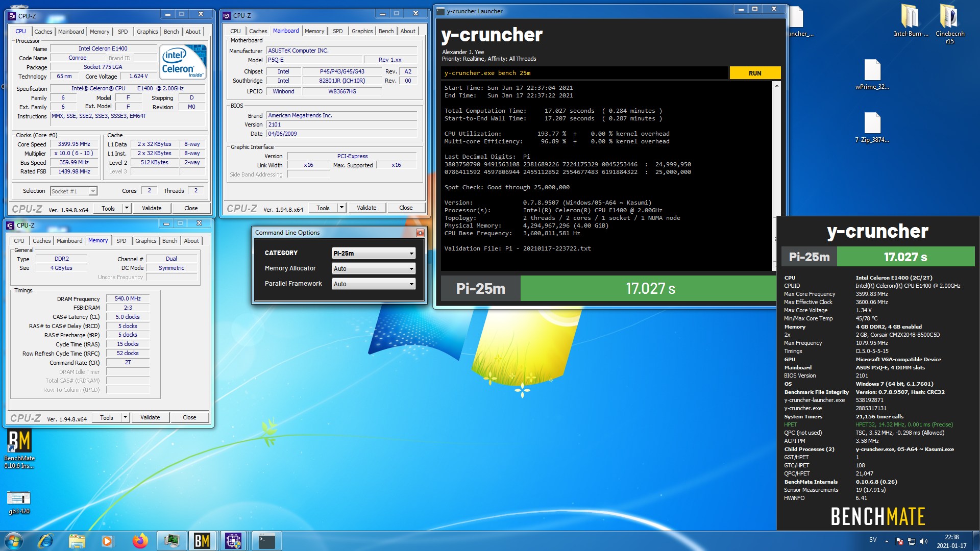980x551 pixels.
Task: Click Close in CPU-Z Memory window
Action: point(189,417)
